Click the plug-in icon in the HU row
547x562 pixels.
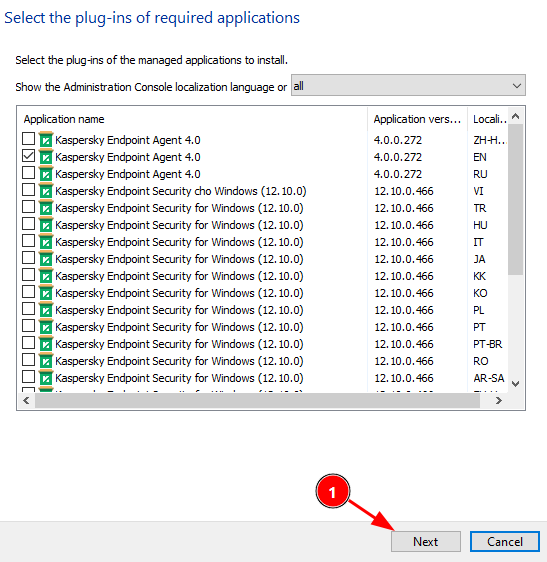pyautogui.click(x=46, y=225)
